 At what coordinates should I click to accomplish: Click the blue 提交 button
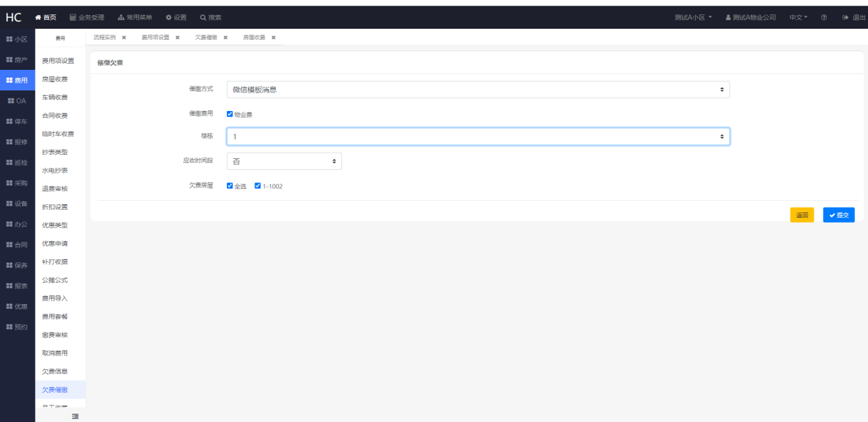pyautogui.click(x=839, y=215)
